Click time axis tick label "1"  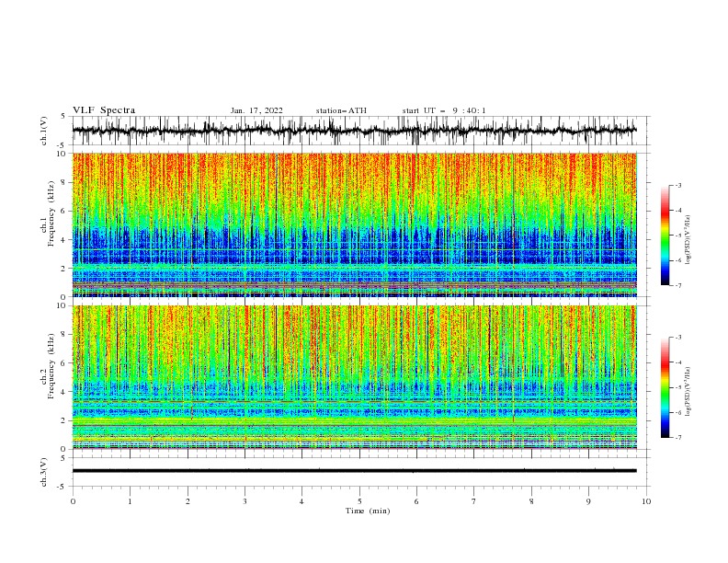[x=130, y=501]
